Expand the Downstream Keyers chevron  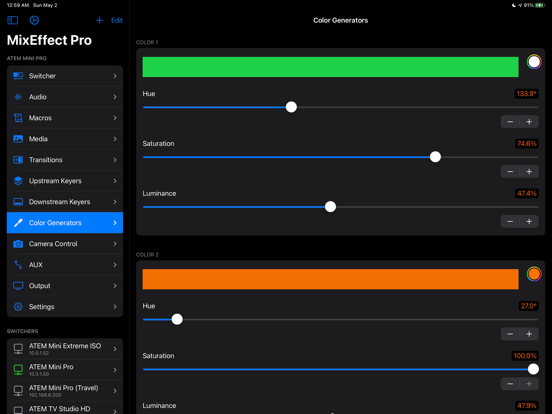(115, 202)
